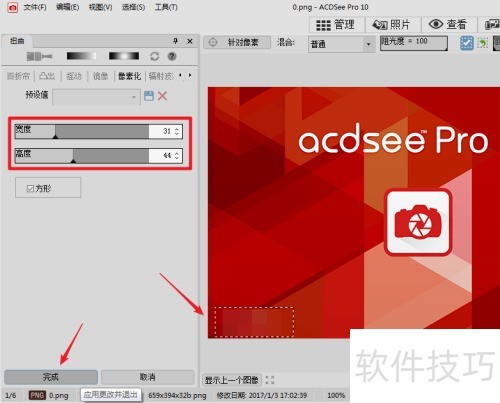Click the 0.png filename in status bar
The image size is (500, 403).
click(59, 395)
